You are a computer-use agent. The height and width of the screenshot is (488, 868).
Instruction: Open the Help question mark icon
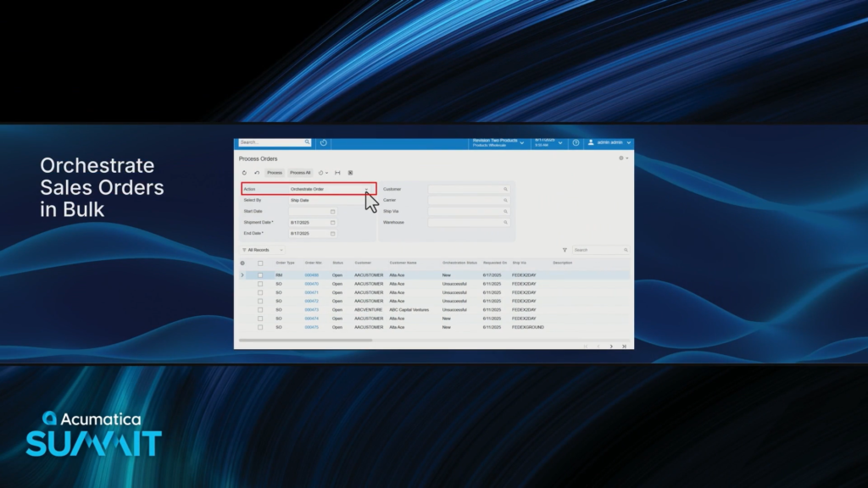pos(576,143)
